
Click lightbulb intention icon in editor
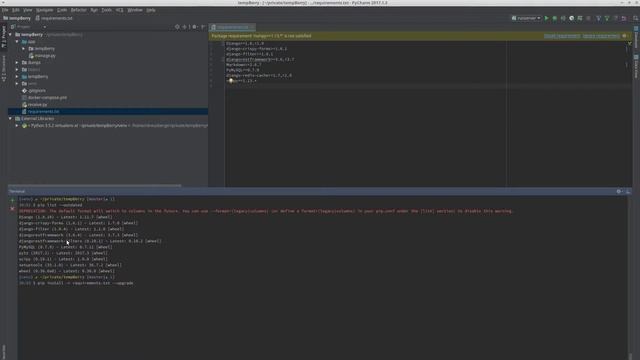[231, 81]
